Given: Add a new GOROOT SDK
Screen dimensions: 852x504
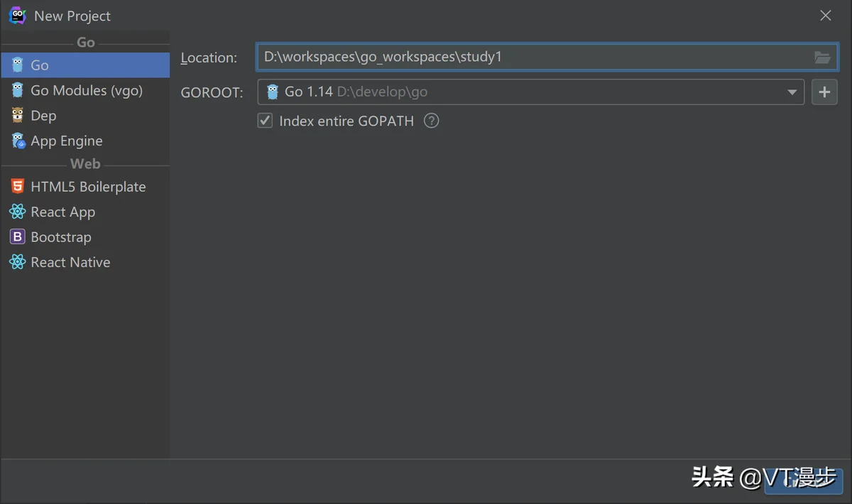Looking at the screenshot, I should coord(824,92).
